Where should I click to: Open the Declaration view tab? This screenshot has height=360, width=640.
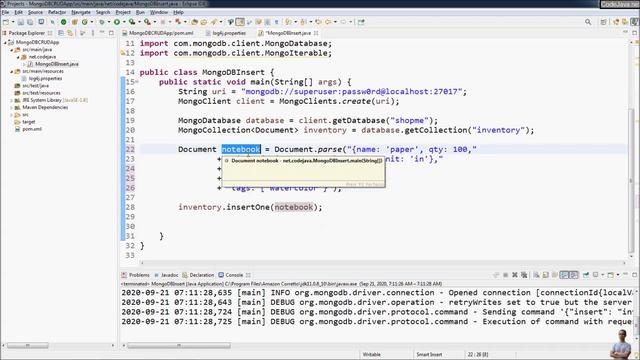(198, 275)
